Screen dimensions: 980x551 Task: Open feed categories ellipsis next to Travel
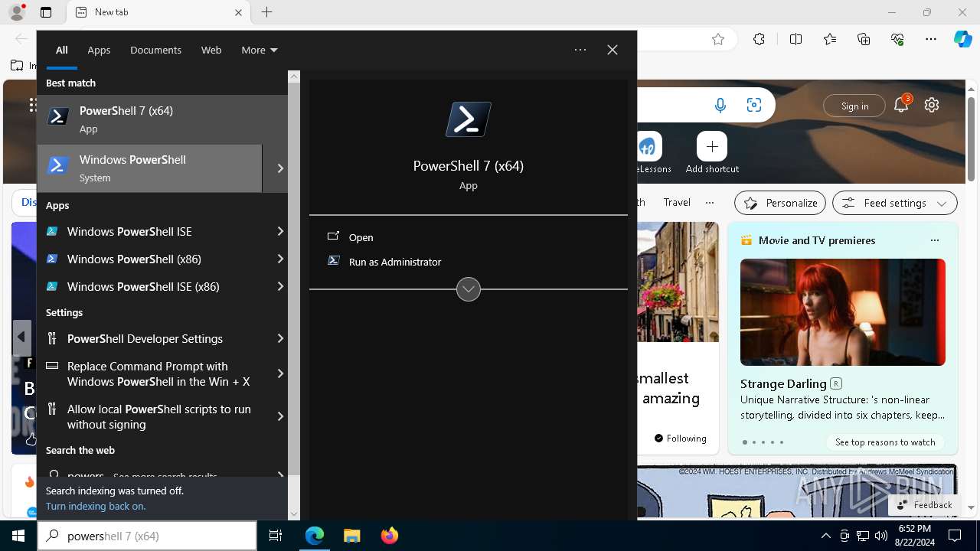710,203
